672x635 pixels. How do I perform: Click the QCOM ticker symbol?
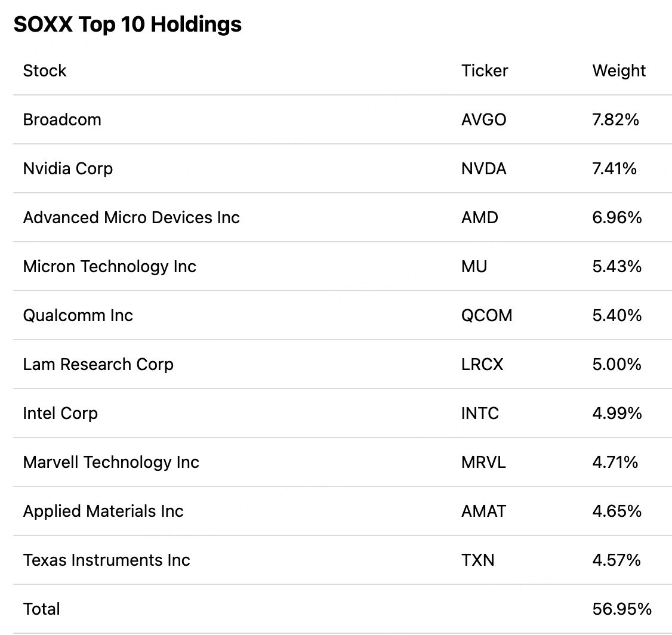point(486,315)
